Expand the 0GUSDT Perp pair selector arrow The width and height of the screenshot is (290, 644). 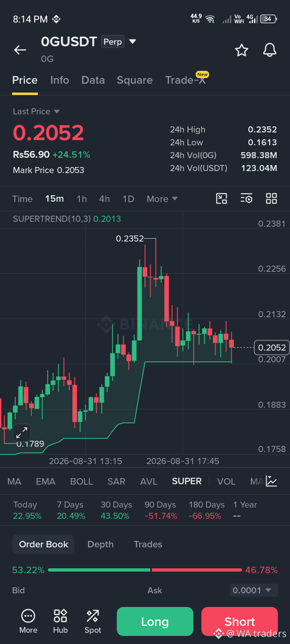click(133, 41)
